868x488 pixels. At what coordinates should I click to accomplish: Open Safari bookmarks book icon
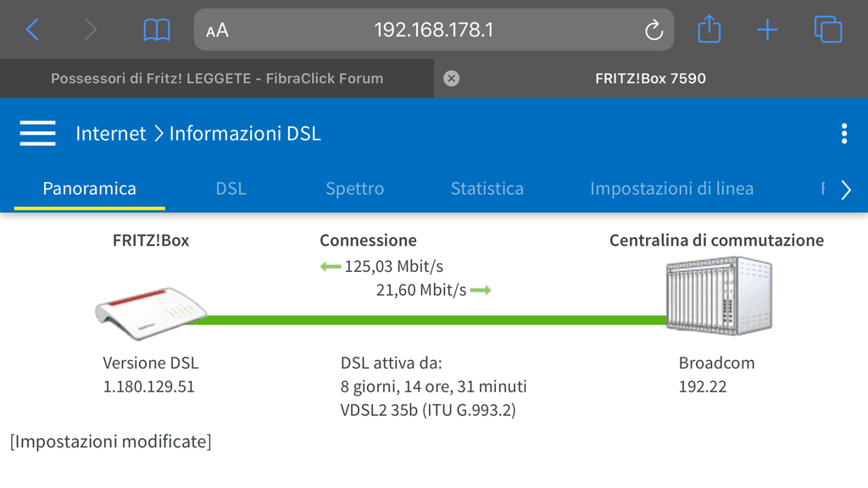tap(157, 30)
